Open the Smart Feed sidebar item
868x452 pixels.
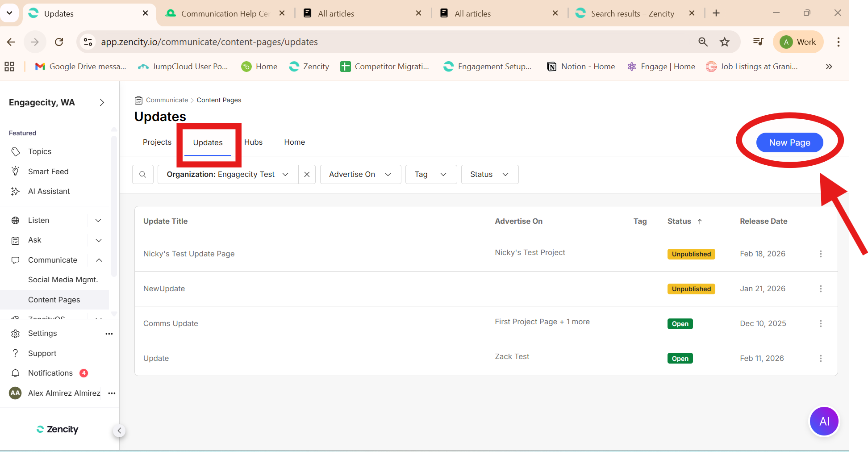click(x=48, y=172)
